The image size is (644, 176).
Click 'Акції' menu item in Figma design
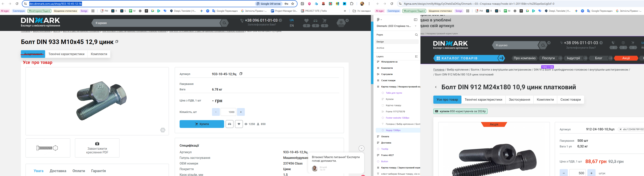tap(626, 58)
